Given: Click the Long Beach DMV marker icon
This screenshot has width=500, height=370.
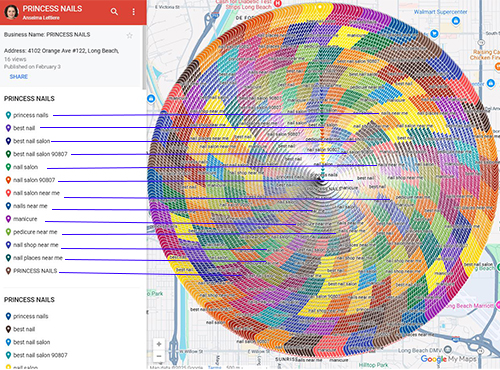Looking at the screenshot, I should click(x=448, y=349).
